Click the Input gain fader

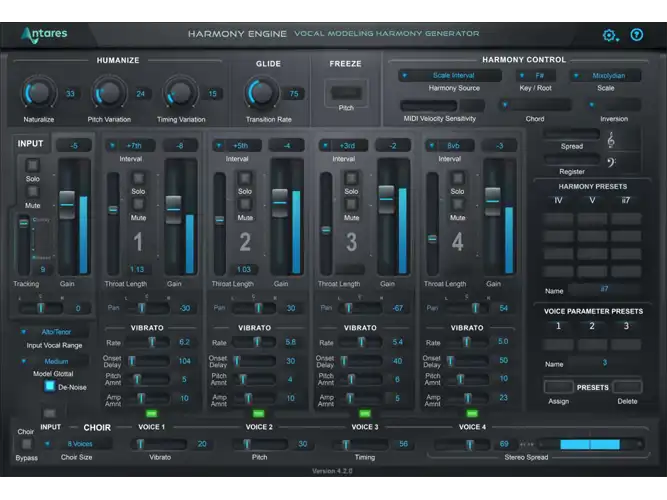click(67, 205)
